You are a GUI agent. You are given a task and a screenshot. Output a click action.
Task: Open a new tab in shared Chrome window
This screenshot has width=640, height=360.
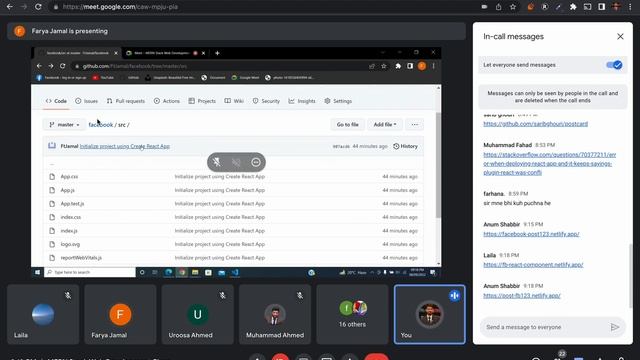217,53
